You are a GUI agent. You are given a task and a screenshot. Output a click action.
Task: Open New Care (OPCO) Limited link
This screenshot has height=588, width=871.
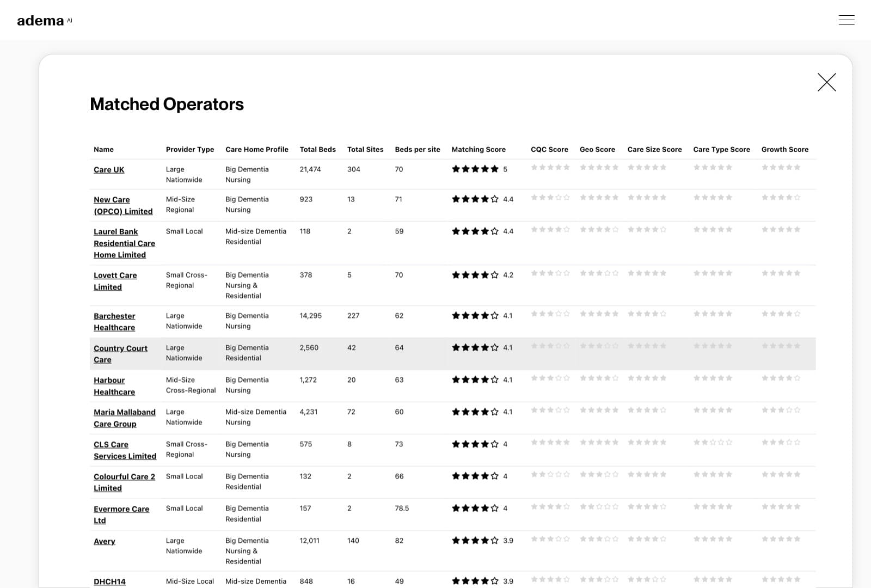click(x=123, y=205)
